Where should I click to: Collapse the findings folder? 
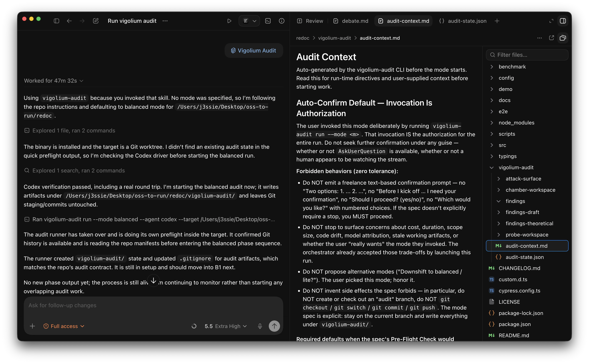coord(527,201)
